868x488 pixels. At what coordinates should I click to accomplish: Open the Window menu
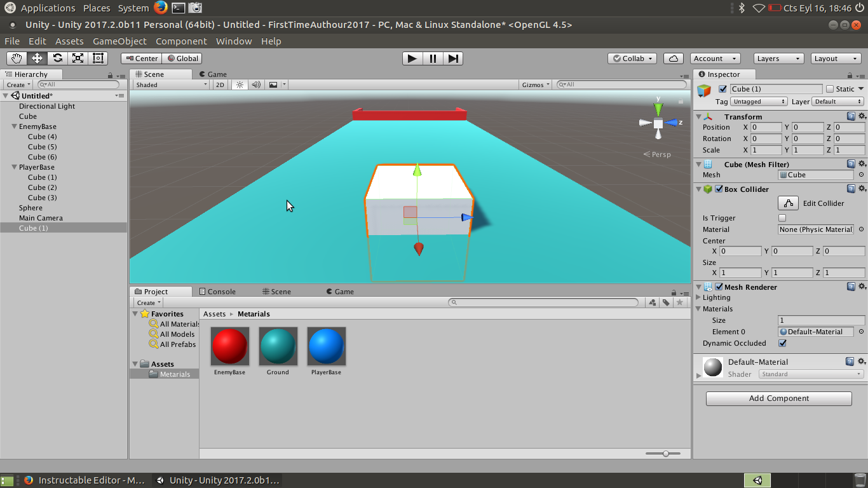(234, 41)
